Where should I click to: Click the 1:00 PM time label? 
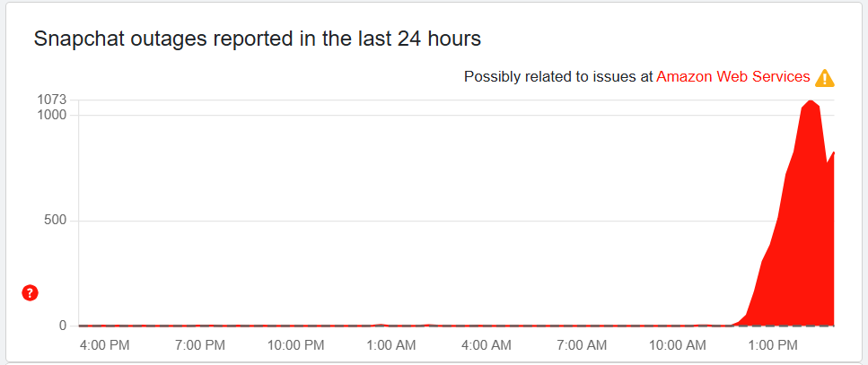pos(772,345)
